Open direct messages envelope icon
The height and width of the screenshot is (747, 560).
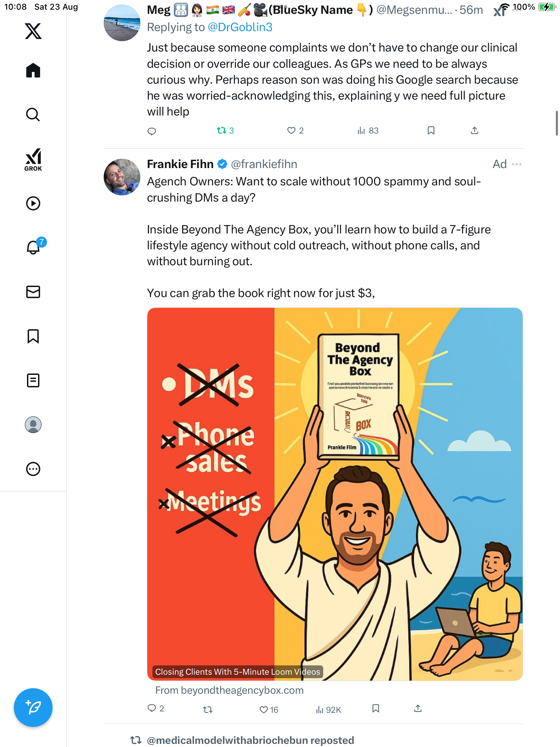(33, 292)
